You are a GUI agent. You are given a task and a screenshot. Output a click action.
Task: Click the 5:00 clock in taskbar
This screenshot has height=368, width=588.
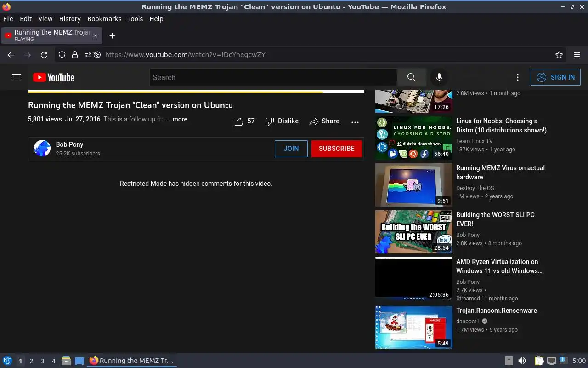point(579,361)
